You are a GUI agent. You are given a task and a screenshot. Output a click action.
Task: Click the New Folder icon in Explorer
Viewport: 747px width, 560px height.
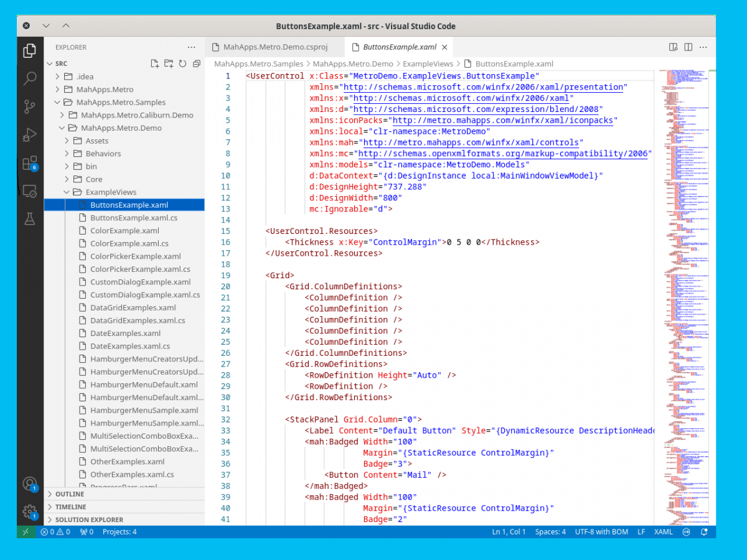tap(169, 63)
